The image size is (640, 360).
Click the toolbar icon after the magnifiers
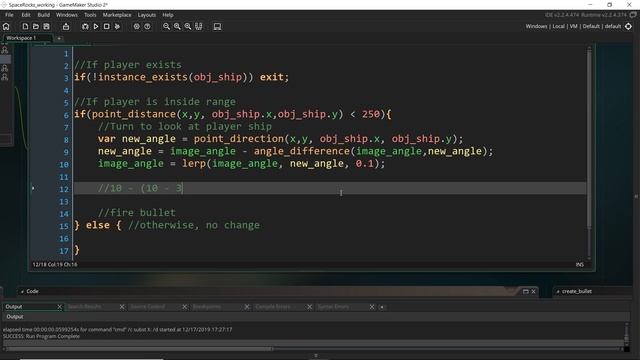199,27
